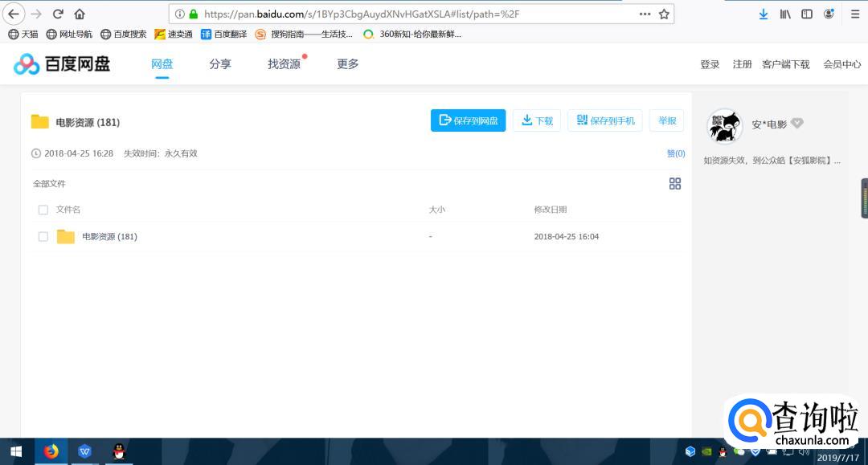Open the 分享 tab
This screenshot has width=868, height=465.
[220, 64]
